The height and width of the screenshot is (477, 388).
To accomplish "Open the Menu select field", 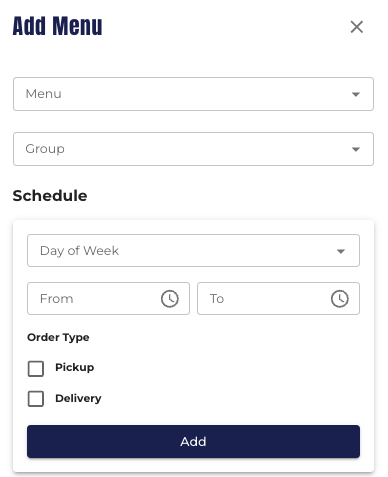I will (193, 94).
